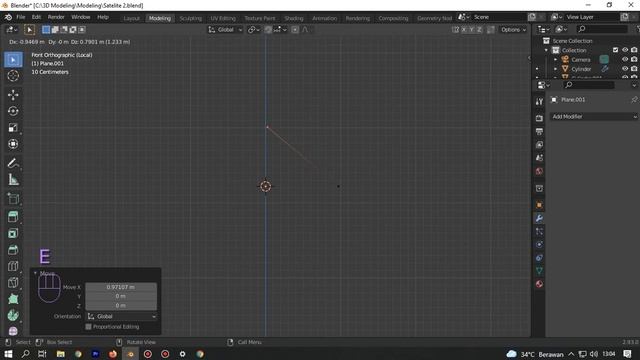This screenshot has height=360, width=640.
Task: Open the View Layer properties tab
Action: (539, 145)
